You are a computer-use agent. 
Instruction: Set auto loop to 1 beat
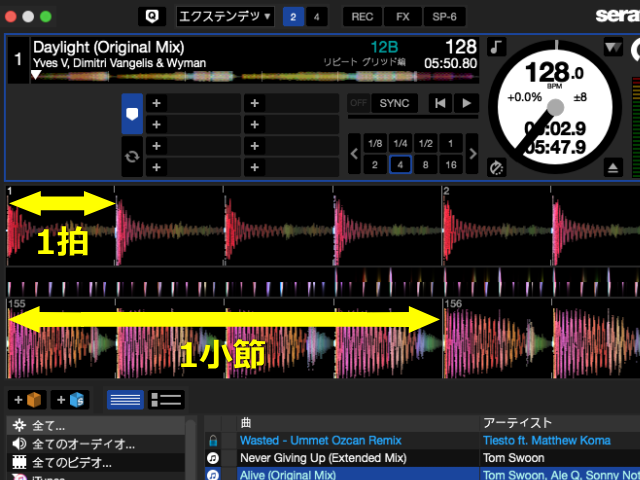tap(451, 143)
